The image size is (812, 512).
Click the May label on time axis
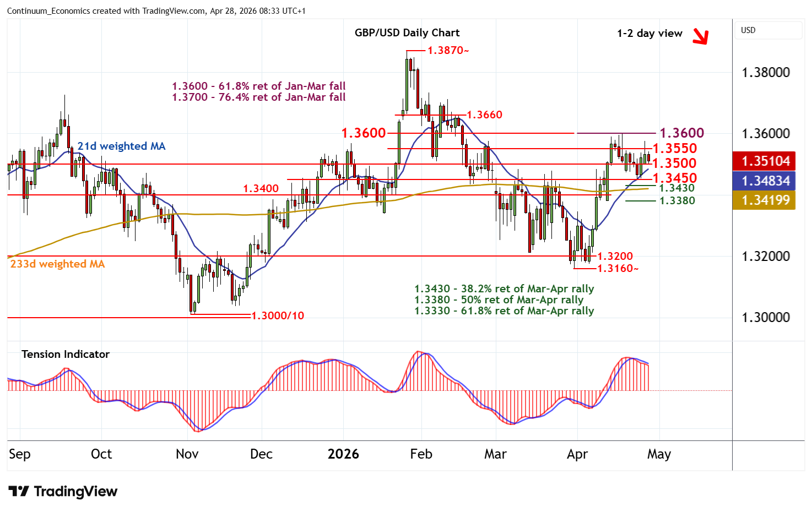point(659,454)
